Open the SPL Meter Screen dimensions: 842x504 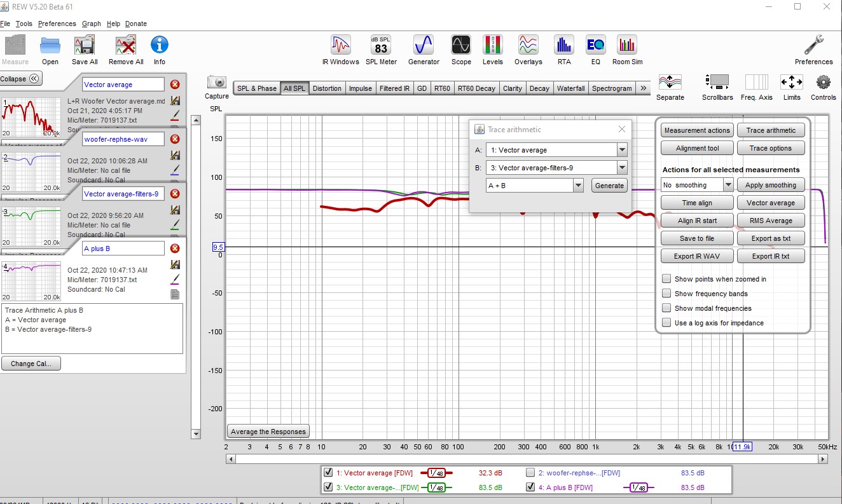(381, 45)
